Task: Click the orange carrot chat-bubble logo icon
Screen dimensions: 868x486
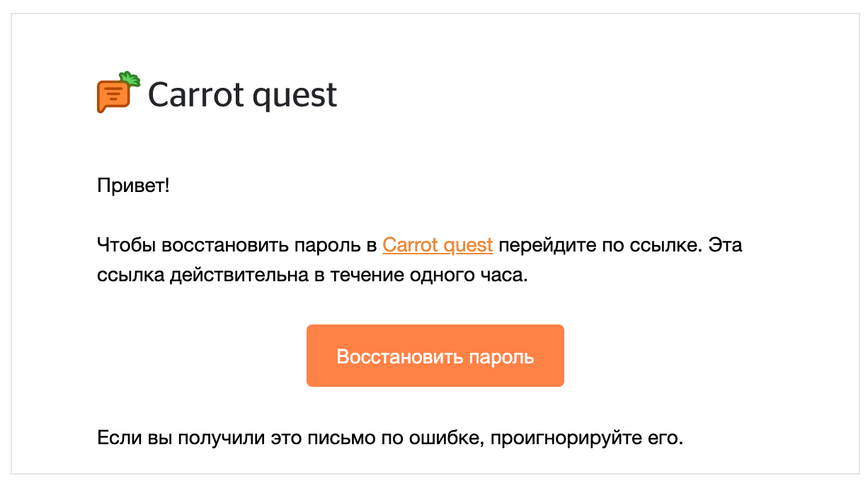Action: click(113, 96)
